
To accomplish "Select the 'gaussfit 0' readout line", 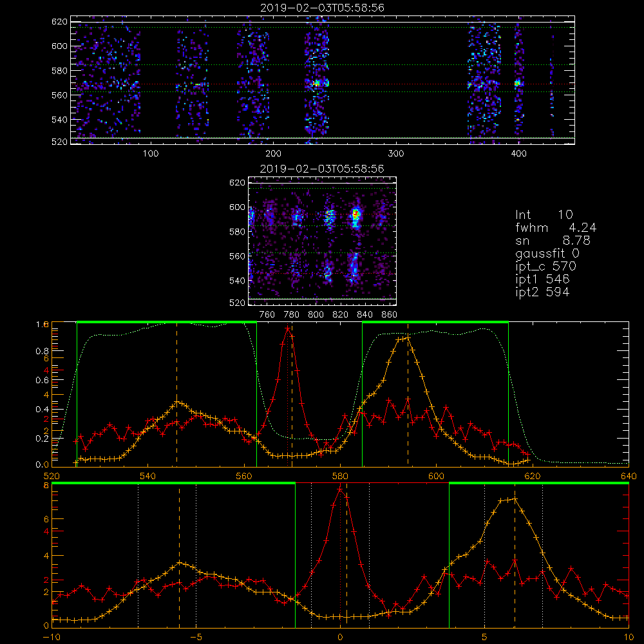I will [547, 253].
